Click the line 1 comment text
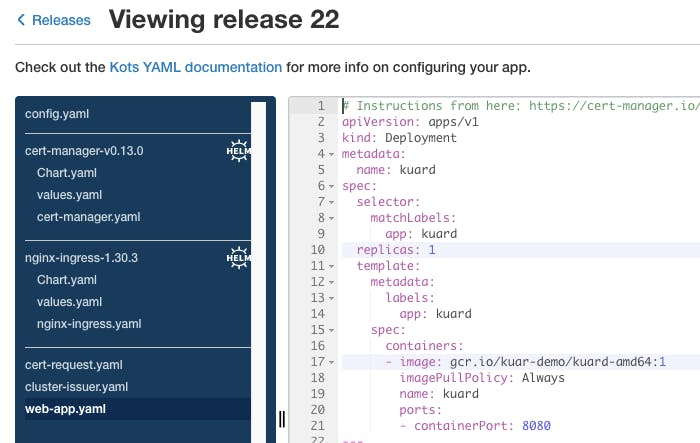The image size is (700, 443). (x=521, y=106)
